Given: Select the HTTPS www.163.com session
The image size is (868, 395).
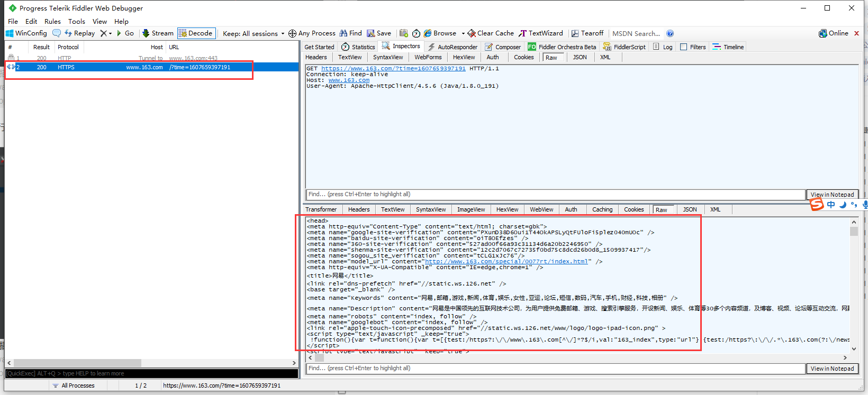Looking at the screenshot, I should click(x=151, y=67).
